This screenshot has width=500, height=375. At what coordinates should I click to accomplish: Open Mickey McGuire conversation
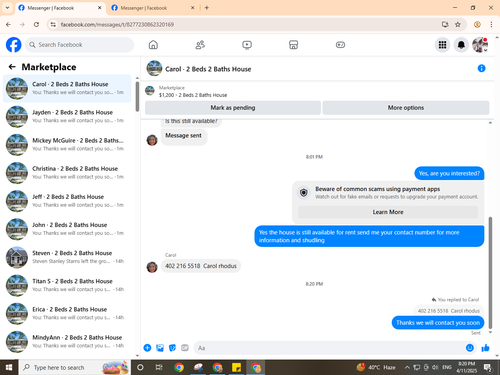[x=67, y=145]
